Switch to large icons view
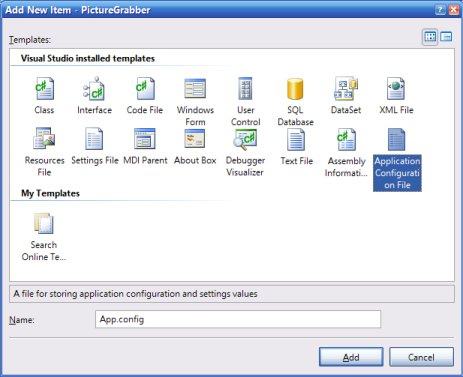The width and height of the screenshot is (463, 377). pyautogui.click(x=430, y=37)
